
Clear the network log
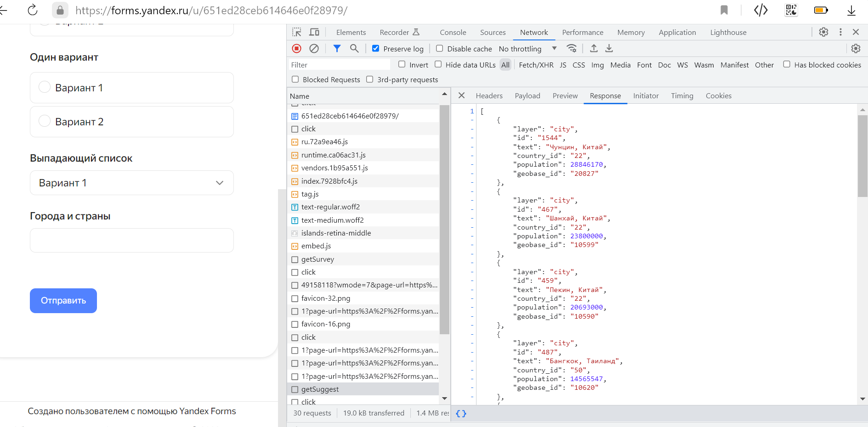(314, 49)
